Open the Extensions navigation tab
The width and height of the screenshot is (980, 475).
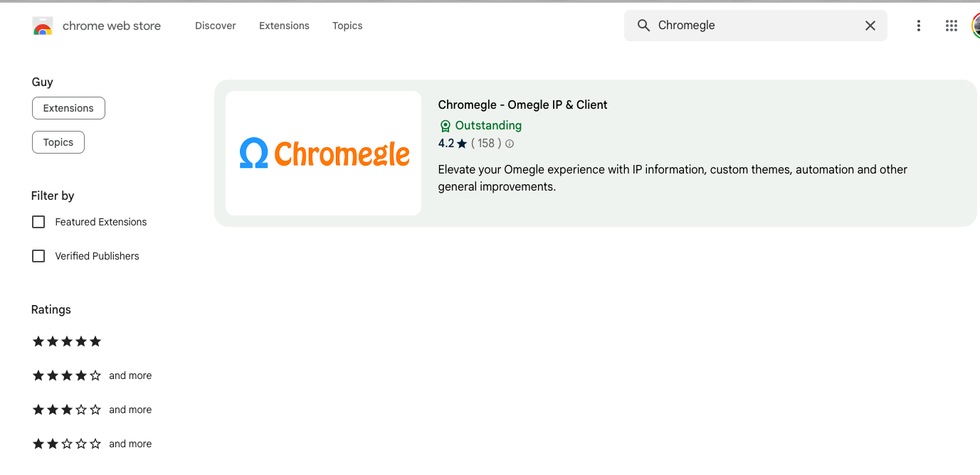click(283, 26)
